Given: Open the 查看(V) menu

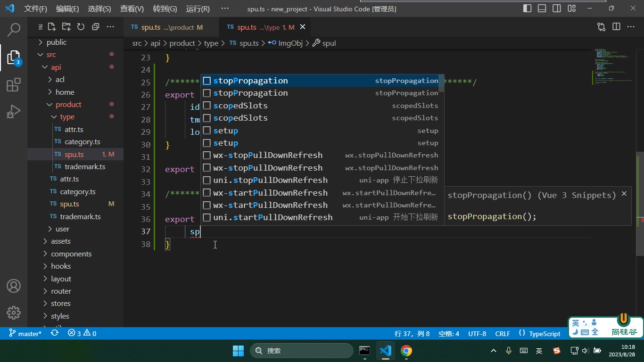Looking at the screenshot, I should 132,8.
